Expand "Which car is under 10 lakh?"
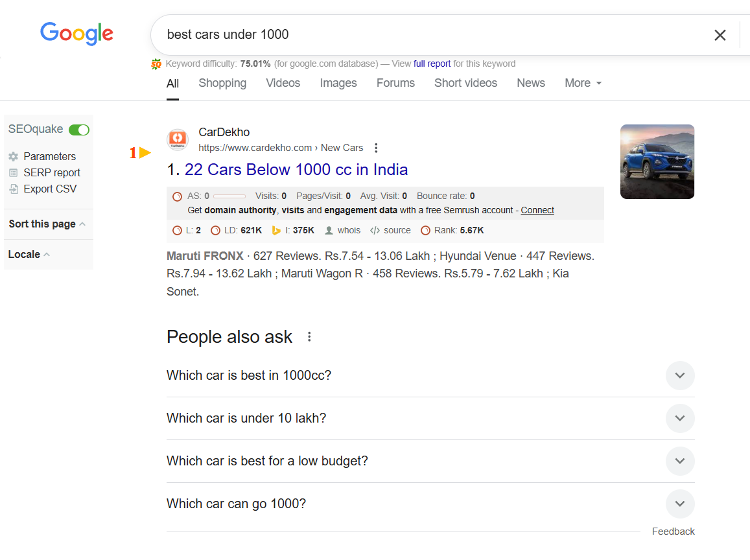Screen dimensions: 750x560 (x=679, y=418)
